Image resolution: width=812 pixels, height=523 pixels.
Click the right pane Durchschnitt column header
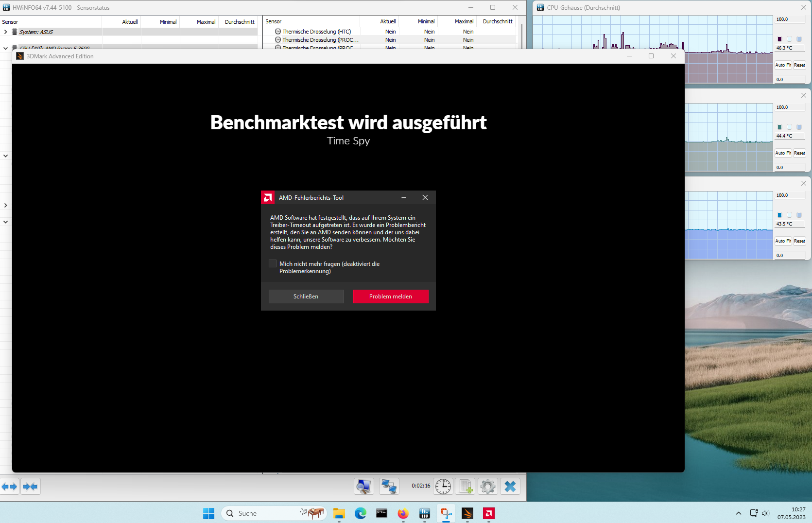click(x=496, y=21)
